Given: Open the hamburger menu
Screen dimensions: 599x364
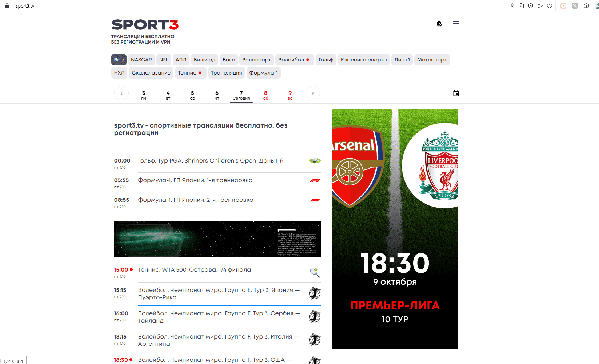Looking at the screenshot, I should point(456,23).
